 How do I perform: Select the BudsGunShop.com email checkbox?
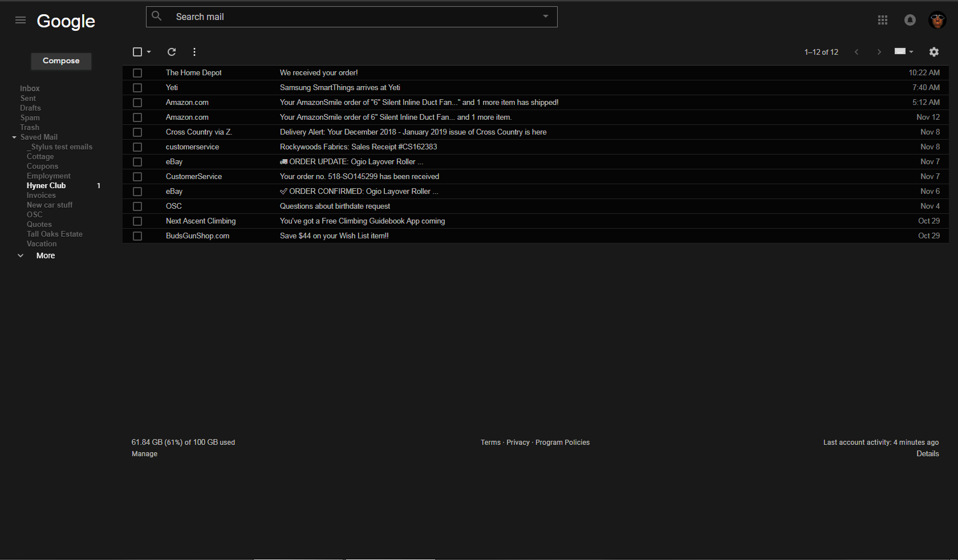click(137, 236)
